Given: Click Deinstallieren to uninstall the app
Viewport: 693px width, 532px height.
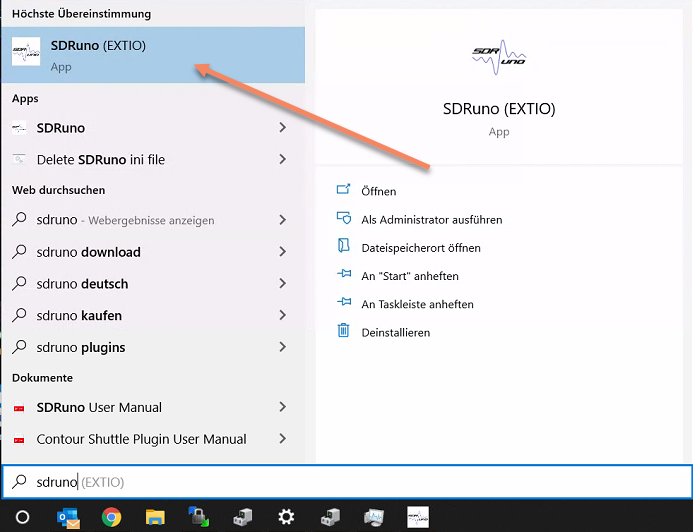Looking at the screenshot, I should pyautogui.click(x=396, y=333).
